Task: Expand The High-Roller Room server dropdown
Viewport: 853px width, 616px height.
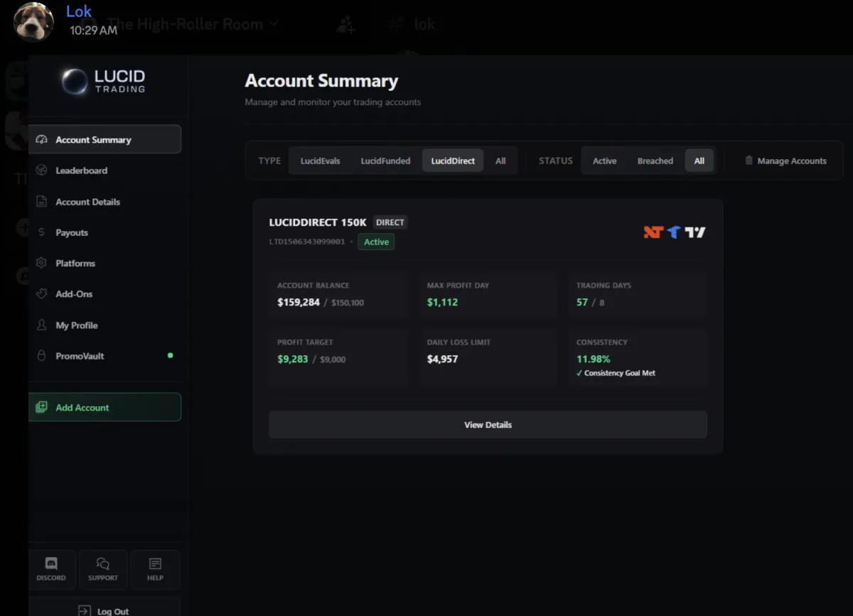Action: coord(274,24)
